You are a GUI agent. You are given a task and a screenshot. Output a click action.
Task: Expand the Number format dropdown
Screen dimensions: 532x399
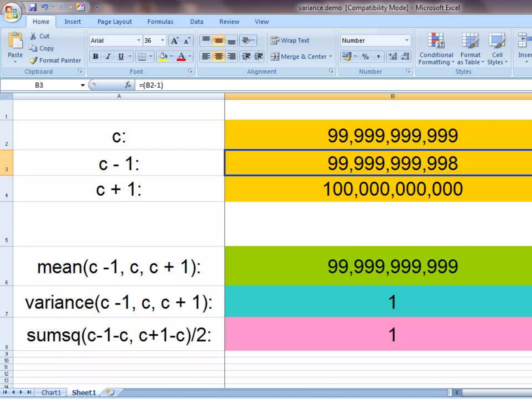pyautogui.click(x=407, y=41)
